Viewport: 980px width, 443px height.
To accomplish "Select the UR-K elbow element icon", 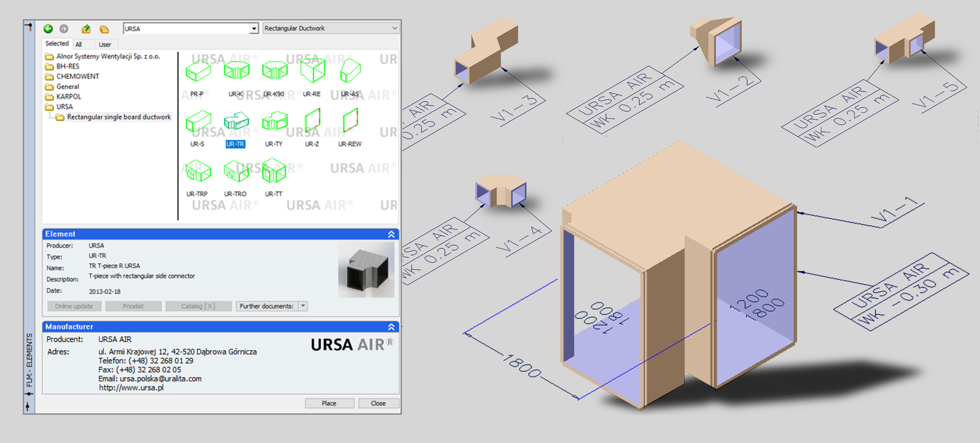I will click(236, 71).
